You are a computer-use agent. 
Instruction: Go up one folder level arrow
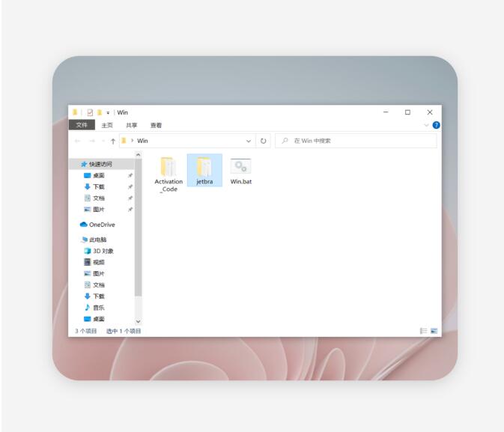click(x=113, y=141)
